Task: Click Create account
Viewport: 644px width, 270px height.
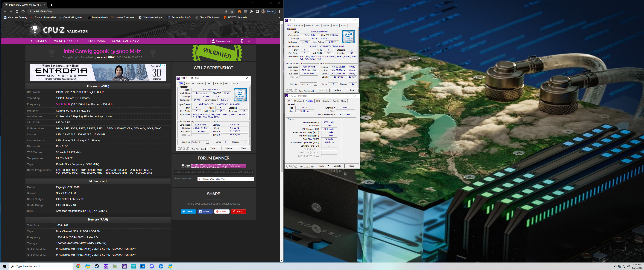Action: [x=221, y=41]
